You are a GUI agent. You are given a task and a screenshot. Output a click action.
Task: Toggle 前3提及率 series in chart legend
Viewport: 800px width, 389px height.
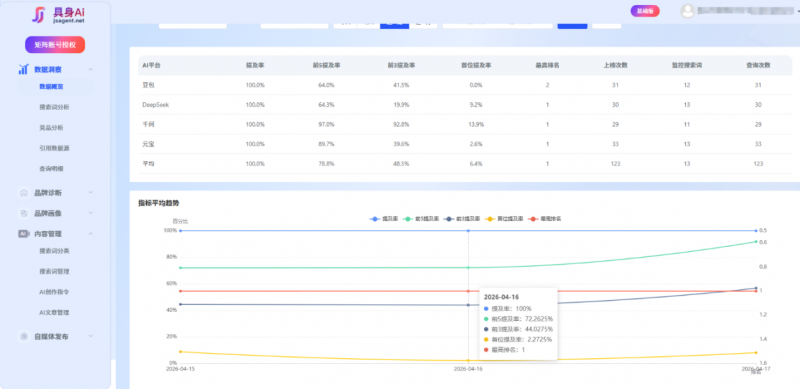coord(462,218)
